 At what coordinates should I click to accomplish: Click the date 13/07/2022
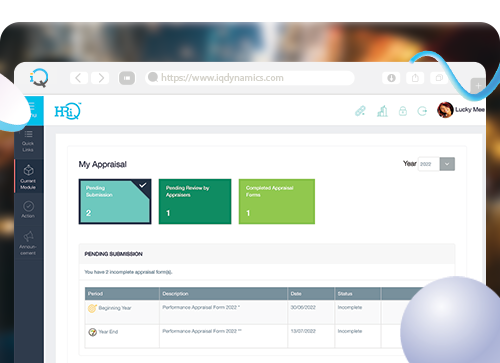pyautogui.click(x=303, y=331)
